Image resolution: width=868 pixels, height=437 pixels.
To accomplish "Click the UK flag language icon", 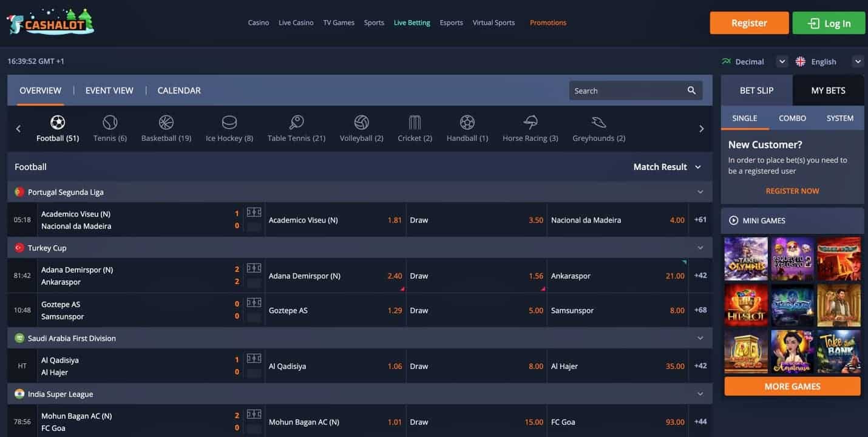I will [x=801, y=61].
